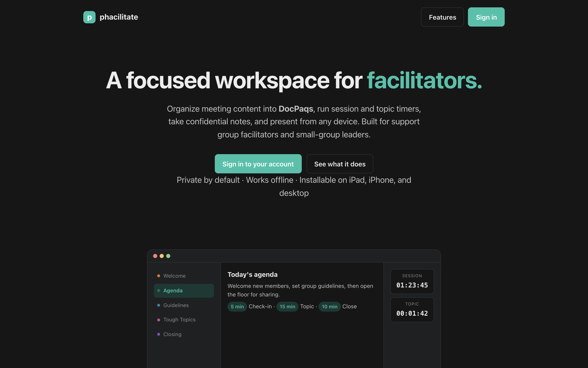Select Welcome in the mockup sidebar
The width and height of the screenshot is (588, 368).
(x=184, y=276)
